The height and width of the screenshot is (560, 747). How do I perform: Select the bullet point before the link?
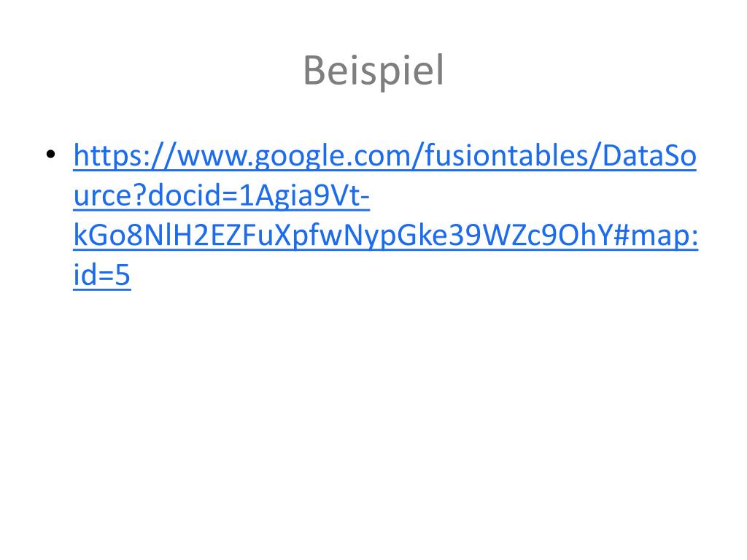point(51,154)
